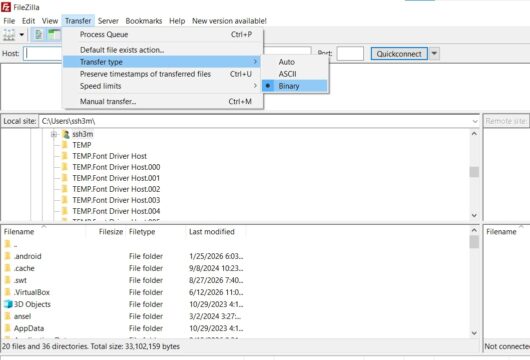Screen dimensions: 530x360
Task: Open the Site Manager icon
Action: [x=9, y=34]
